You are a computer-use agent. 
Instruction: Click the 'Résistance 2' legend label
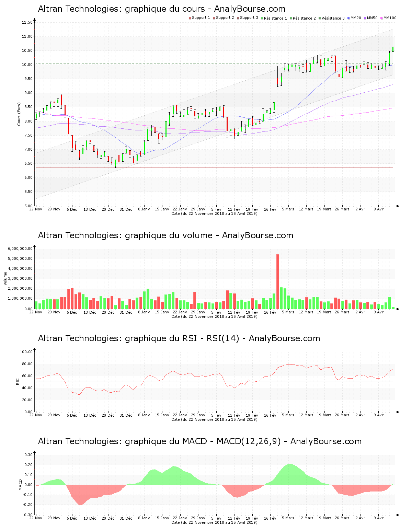click(304, 18)
